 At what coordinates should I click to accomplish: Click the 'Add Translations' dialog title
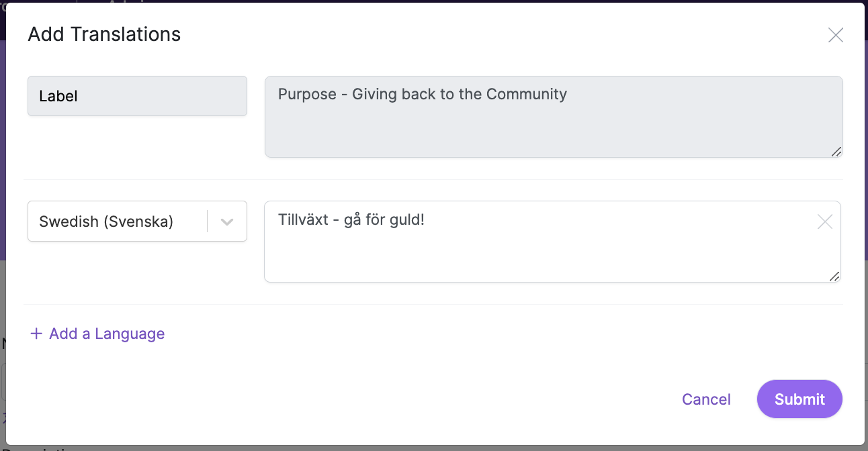[x=104, y=34]
